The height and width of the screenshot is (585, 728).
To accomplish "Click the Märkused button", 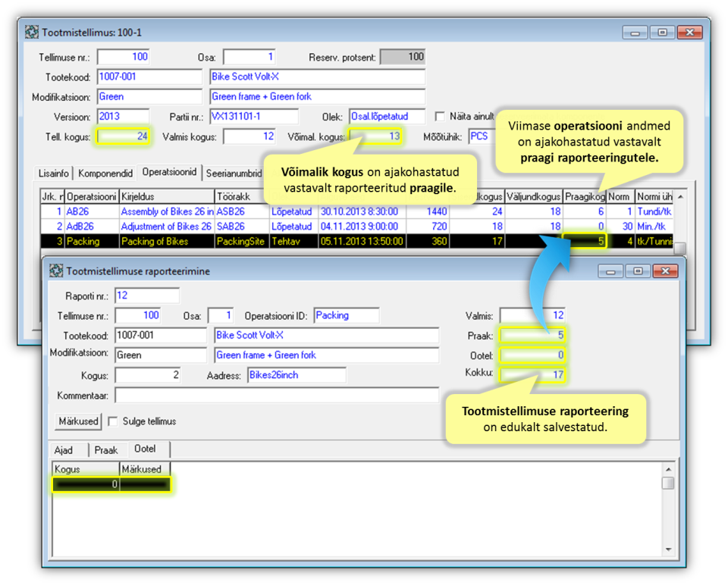I will click(x=78, y=421).
